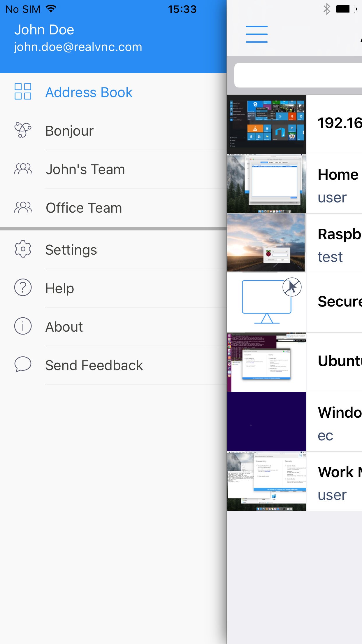The image size is (362, 644).
Task: Open Bonjour menu entry
Action: click(70, 131)
